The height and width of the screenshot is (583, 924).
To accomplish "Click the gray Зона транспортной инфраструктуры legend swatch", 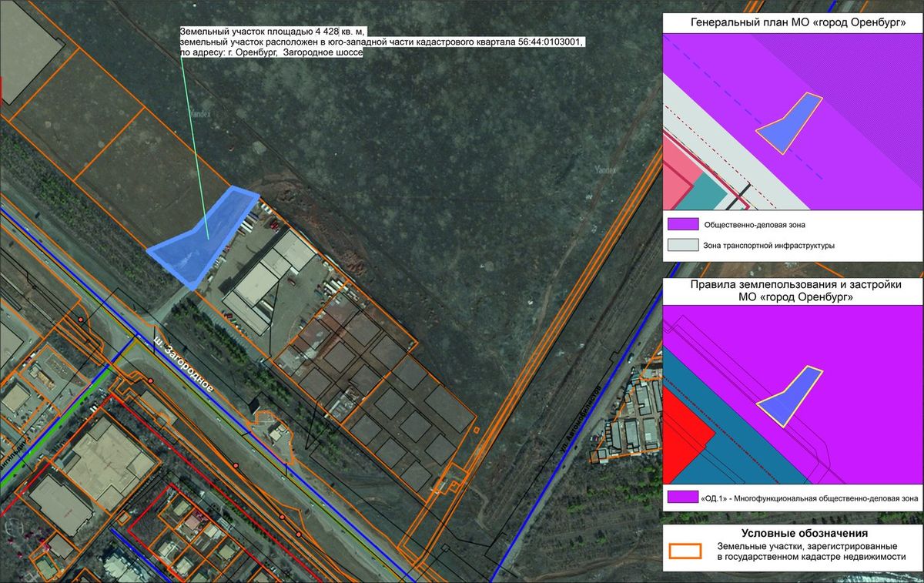I will click(681, 246).
